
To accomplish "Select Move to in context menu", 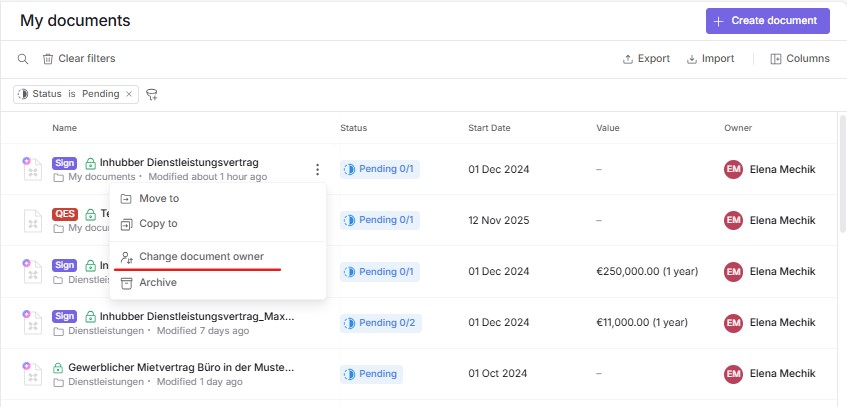I will point(158,199).
